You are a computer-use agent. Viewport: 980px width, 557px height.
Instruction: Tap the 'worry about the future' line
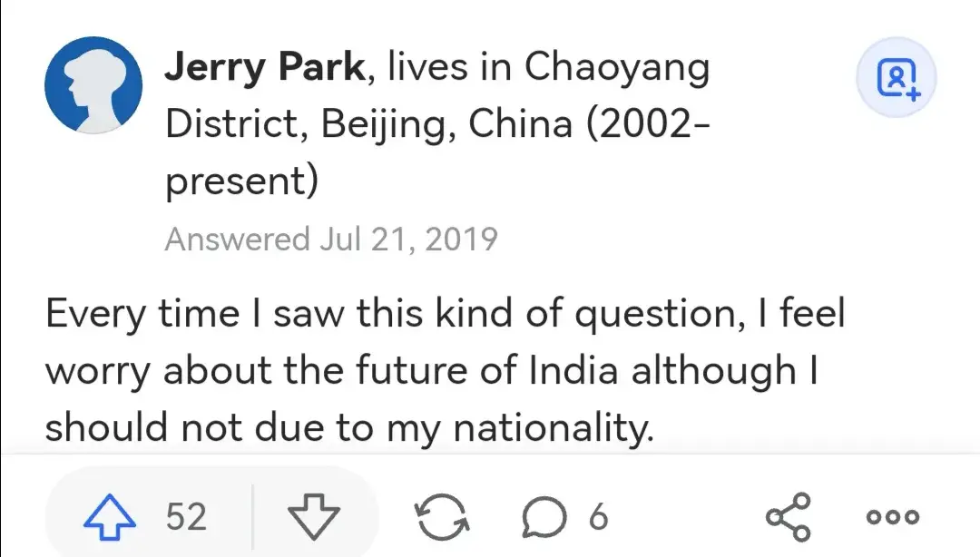(433, 371)
